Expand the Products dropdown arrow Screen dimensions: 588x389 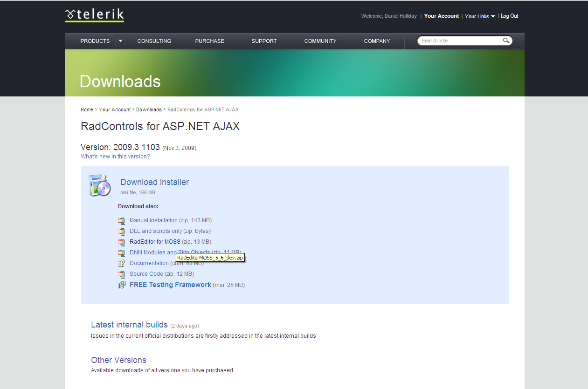(120, 41)
